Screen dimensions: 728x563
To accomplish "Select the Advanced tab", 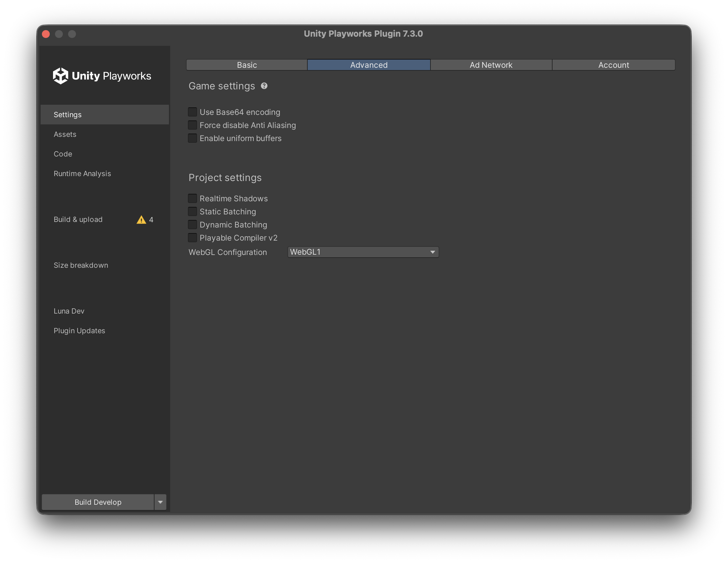I will (369, 65).
